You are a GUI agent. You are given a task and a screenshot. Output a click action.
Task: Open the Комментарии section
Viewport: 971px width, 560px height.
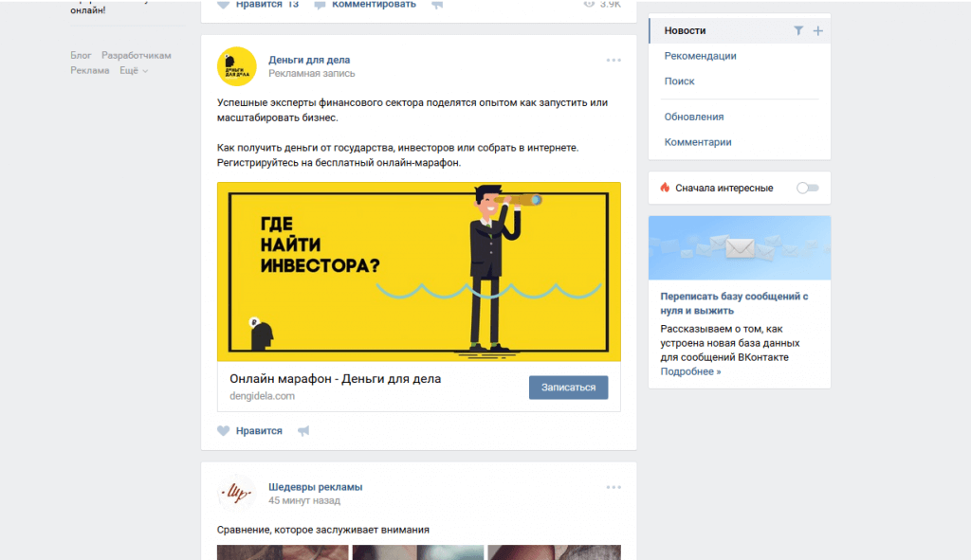click(698, 142)
